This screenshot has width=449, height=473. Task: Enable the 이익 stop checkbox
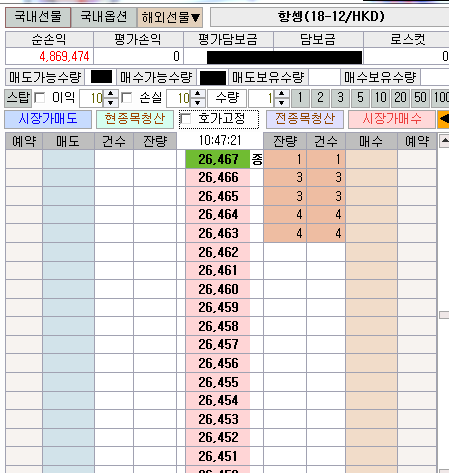point(40,98)
